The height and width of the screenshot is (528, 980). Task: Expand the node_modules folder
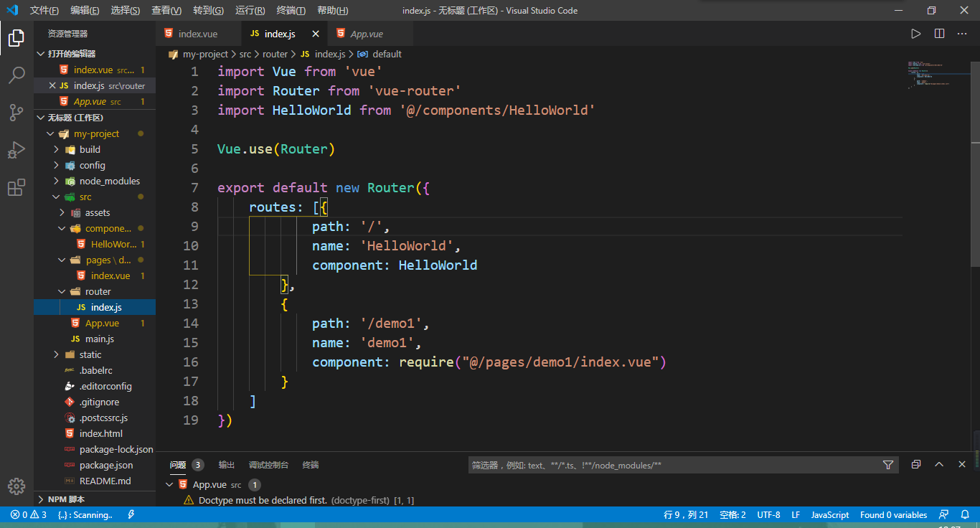click(57, 181)
